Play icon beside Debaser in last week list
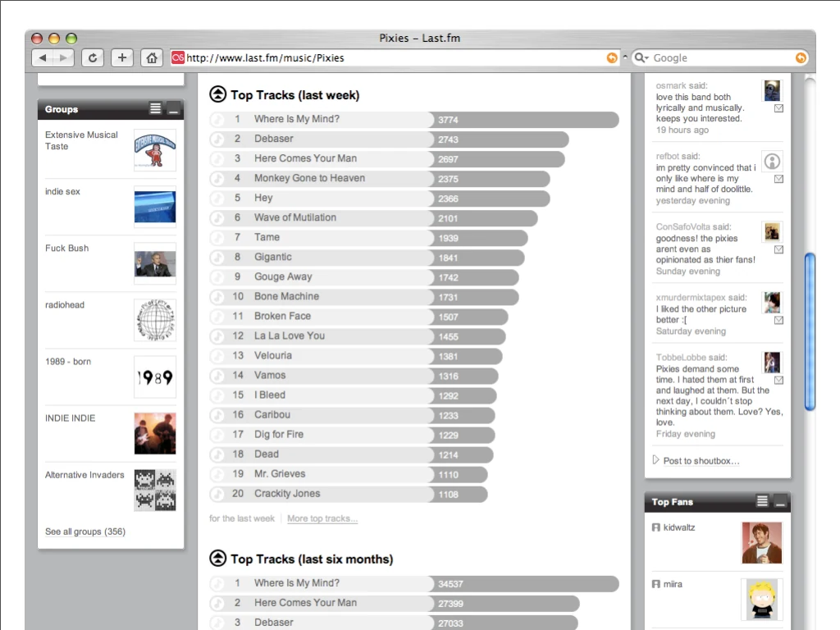 (217, 139)
